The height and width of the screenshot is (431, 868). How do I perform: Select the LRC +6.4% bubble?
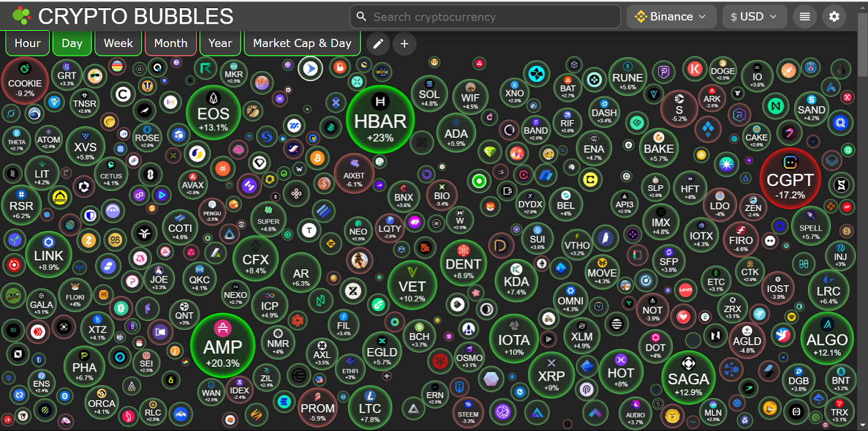[x=828, y=290]
